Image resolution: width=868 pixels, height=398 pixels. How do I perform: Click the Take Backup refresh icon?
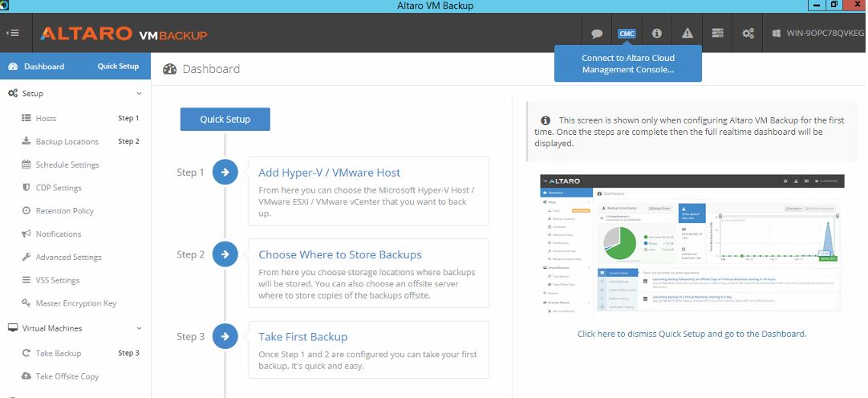pyautogui.click(x=26, y=353)
